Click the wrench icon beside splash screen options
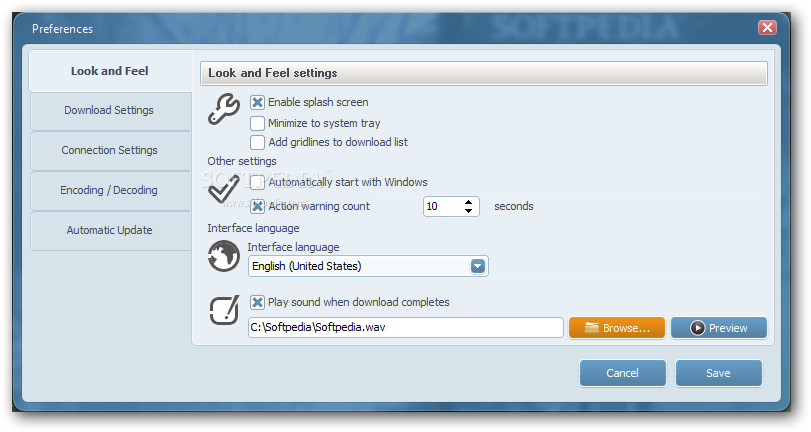811x432 pixels. 224,109
